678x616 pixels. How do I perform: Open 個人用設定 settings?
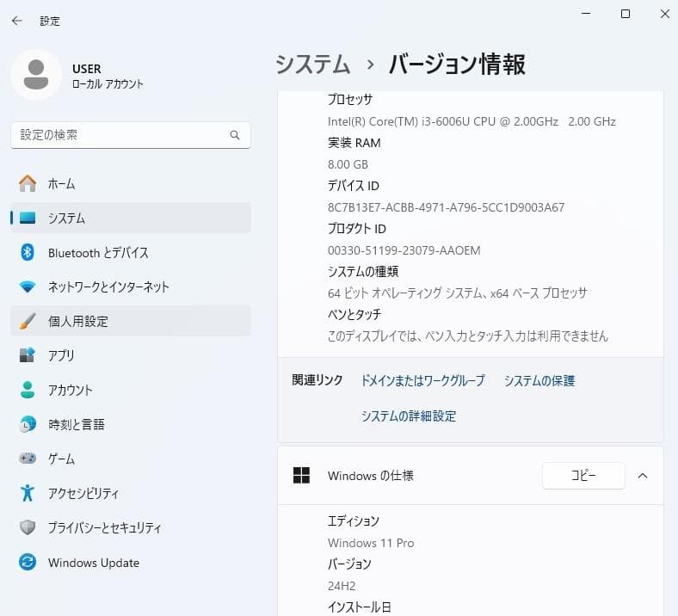131,321
